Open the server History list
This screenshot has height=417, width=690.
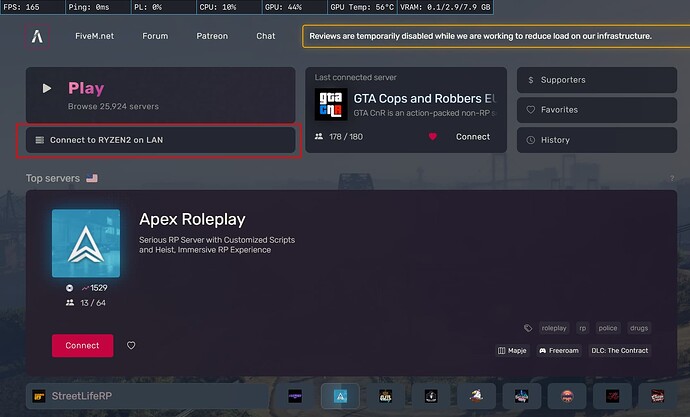[595, 140]
